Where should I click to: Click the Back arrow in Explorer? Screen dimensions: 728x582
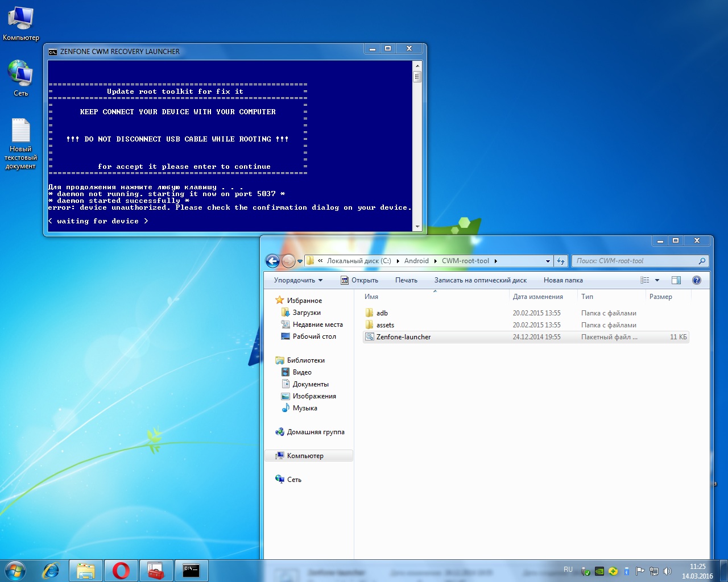point(272,261)
